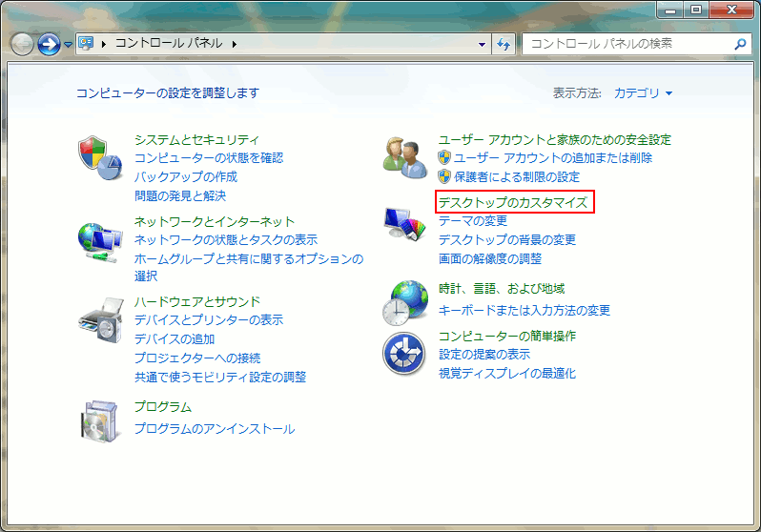Screen dimensions: 761x532
Task: Open the カテゴリ view-by dropdown
Action: tap(643, 93)
